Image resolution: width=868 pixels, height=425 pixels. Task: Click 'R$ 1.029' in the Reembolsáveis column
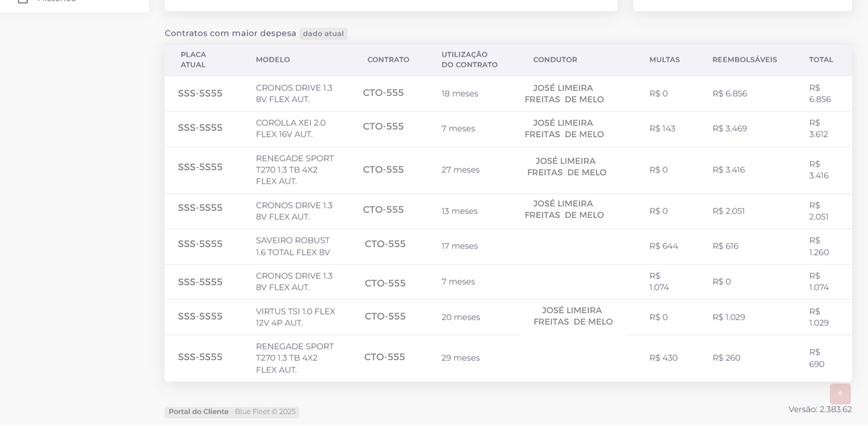pos(729,317)
